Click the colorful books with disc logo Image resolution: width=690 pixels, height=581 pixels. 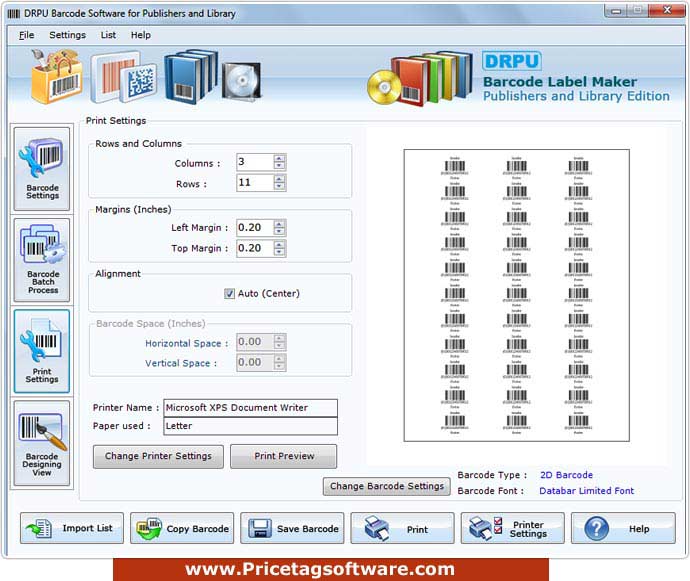[x=419, y=78]
